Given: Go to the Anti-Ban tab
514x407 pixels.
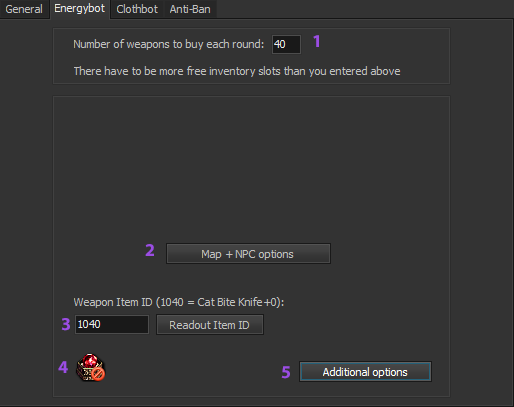Looking at the screenshot, I should click(x=190, y=9).
